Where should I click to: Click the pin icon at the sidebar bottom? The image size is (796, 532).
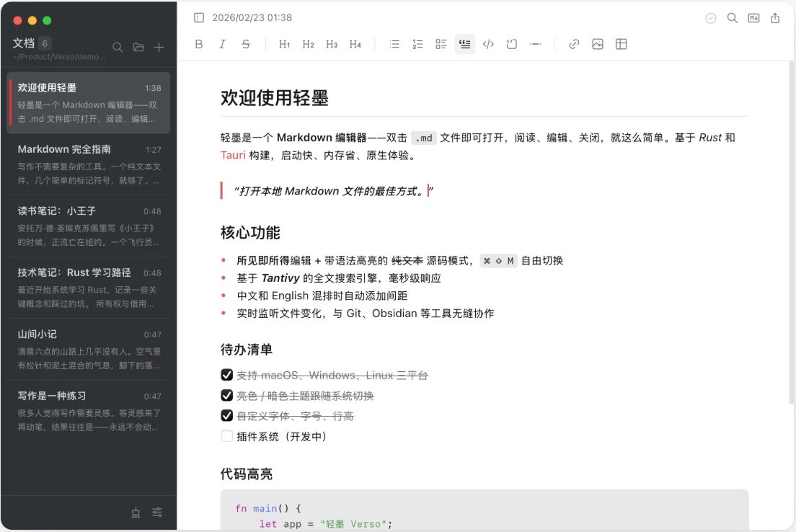coord(136,513)
